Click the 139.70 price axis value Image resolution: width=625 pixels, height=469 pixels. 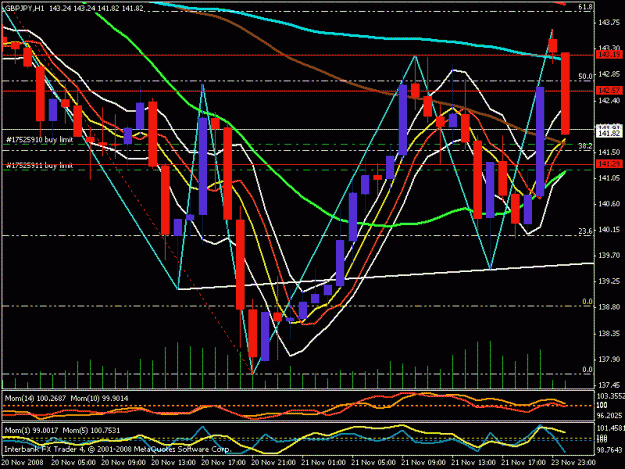(609, 255)
